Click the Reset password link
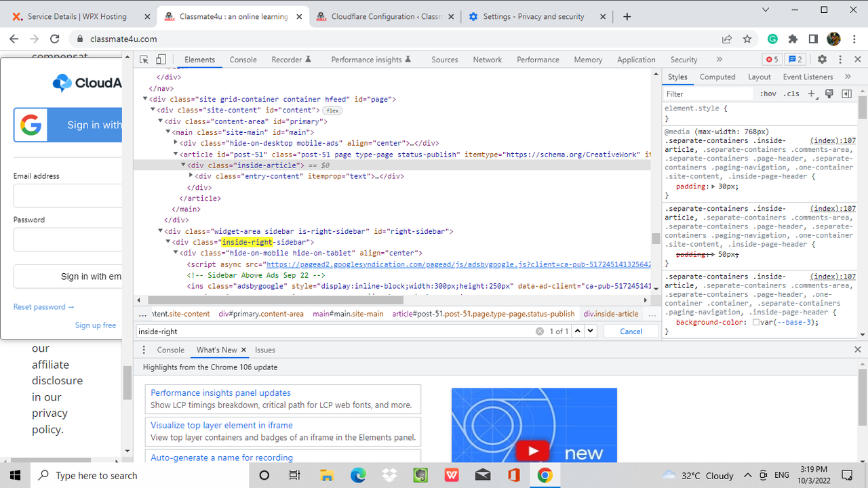The width and height of the screenshot is (868, 488). pos(44,307)
